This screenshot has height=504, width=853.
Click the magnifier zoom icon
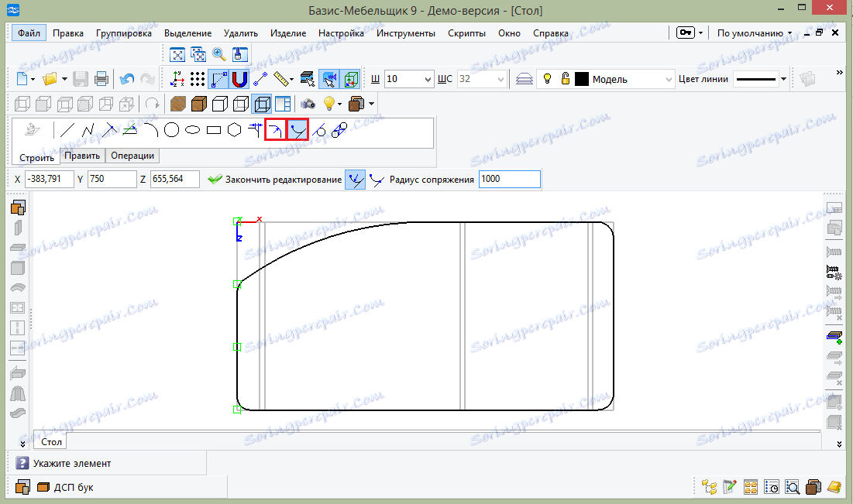(x=219, y=54)
